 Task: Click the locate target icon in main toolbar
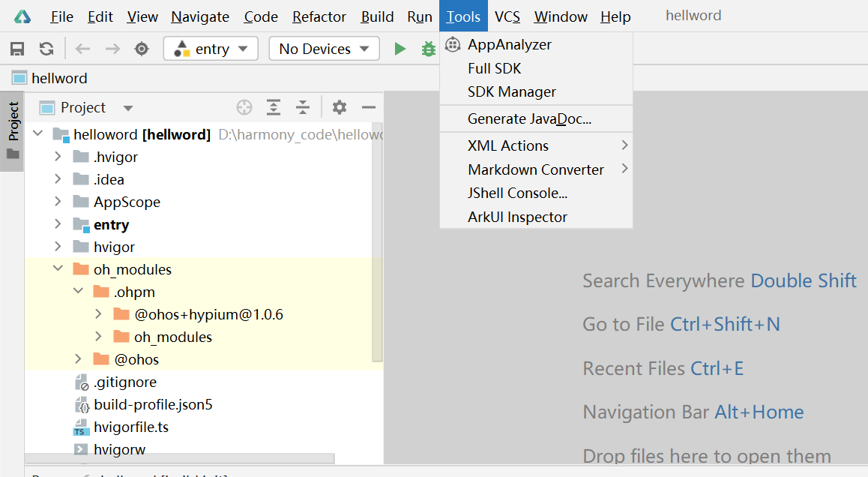pyautogui.click(x=142, y=49)
